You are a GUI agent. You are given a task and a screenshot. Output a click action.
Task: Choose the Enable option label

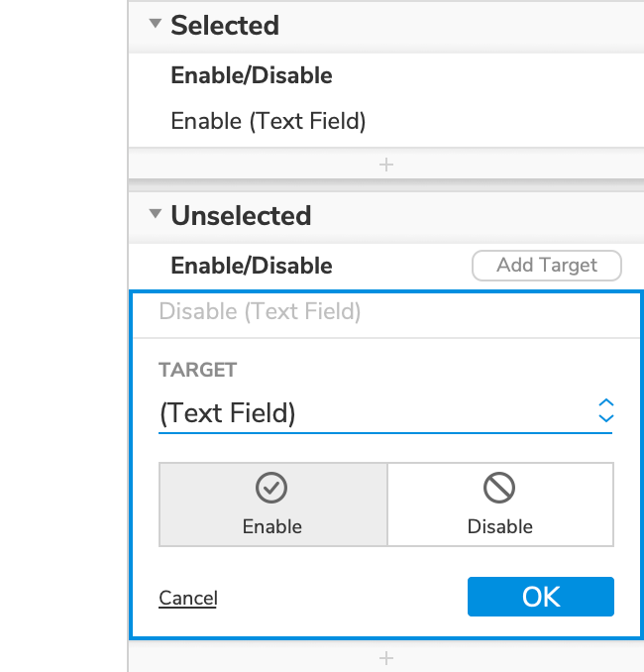coord(272,527)
